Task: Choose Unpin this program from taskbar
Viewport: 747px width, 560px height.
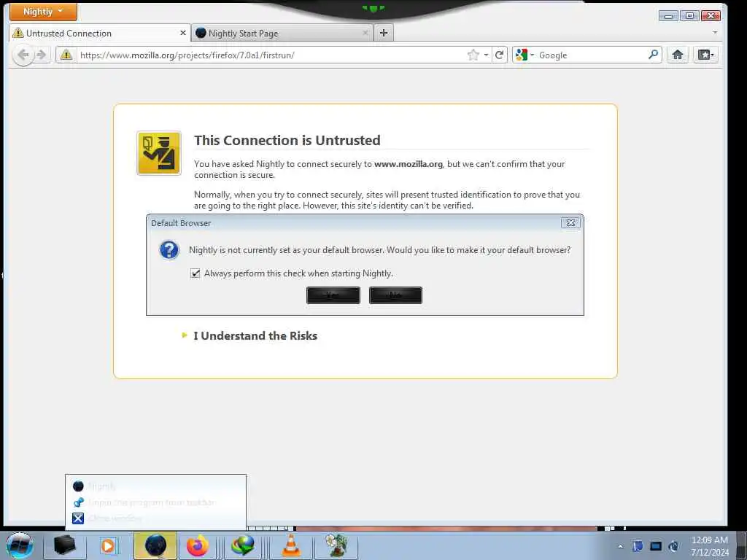Action: [156, 502]
